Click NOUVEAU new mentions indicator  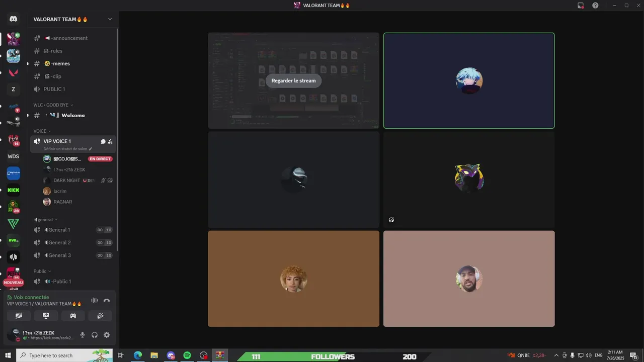14,283
